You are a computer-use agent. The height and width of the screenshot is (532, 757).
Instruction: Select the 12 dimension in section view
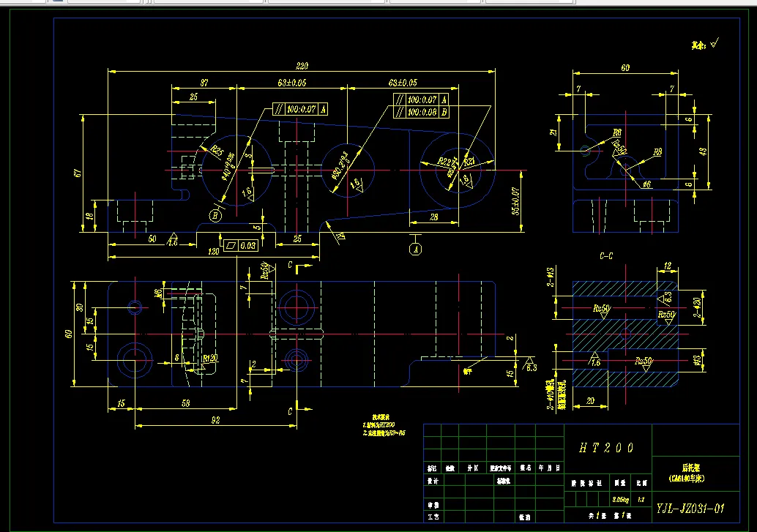pyautogui.click(x=667, y=266)
